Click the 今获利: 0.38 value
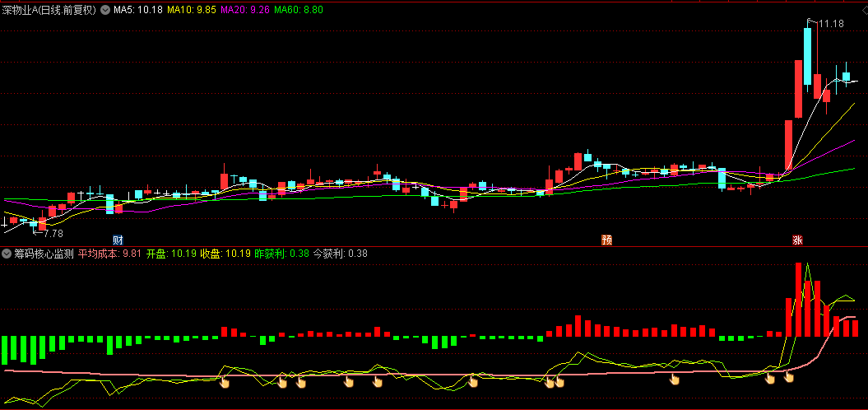Viewport: 868px width, 410px height. tap(340, 254)
